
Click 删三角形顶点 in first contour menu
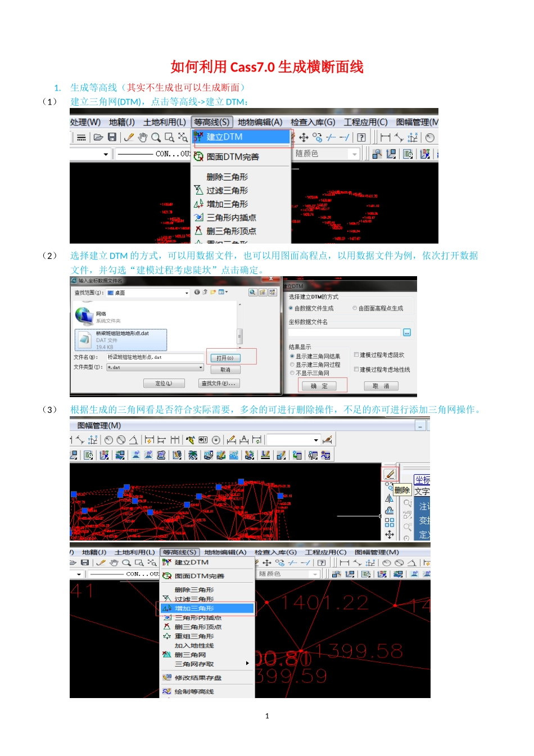(x=231, y=231)
